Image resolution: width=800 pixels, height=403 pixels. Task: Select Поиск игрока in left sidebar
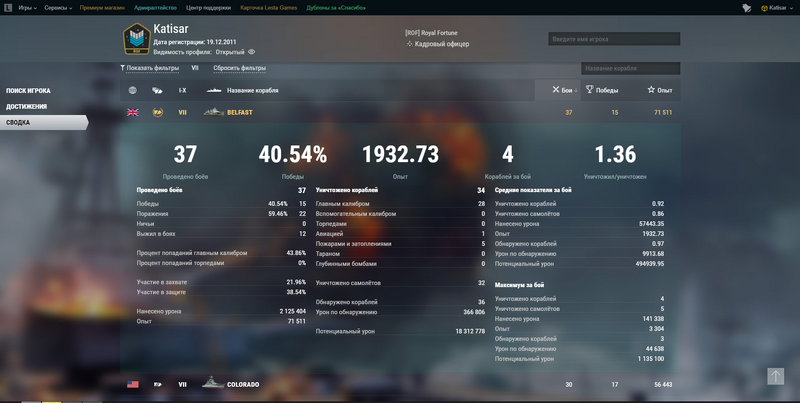point(28,90)
